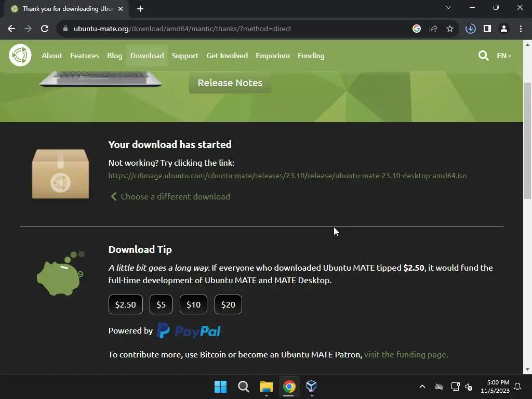532x399 pixels.
Task: Go to the Blog page
Action: (x=115, y=56)
